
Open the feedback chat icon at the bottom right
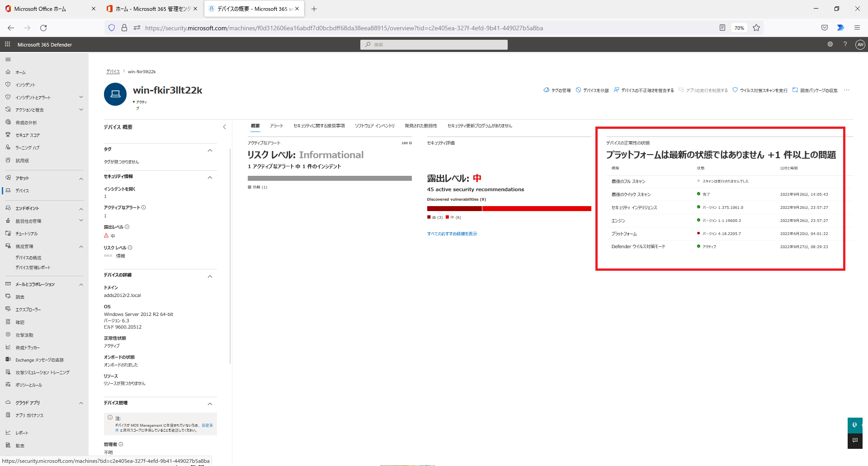tap(855, 441)
